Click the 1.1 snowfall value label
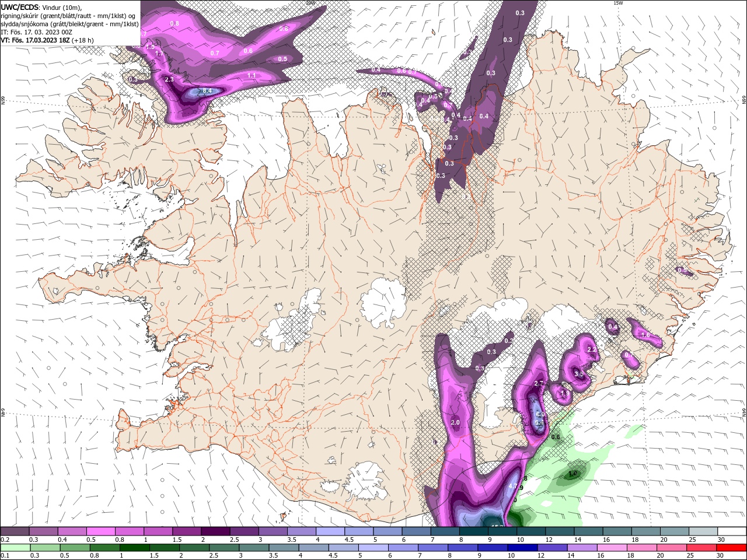Image resolution: width=747 pixels, height=560 pixels. pyautogui.click(x=252, y=76)
